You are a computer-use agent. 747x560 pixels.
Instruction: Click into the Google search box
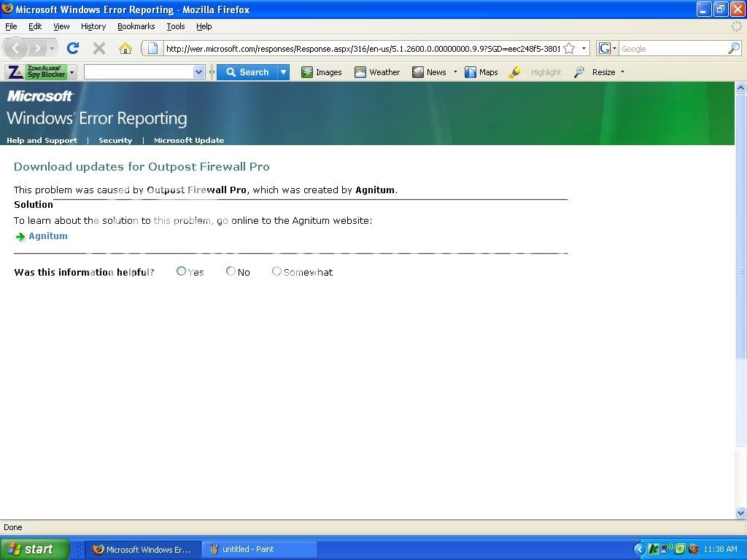pyautogui.click(x=673, y=49)
